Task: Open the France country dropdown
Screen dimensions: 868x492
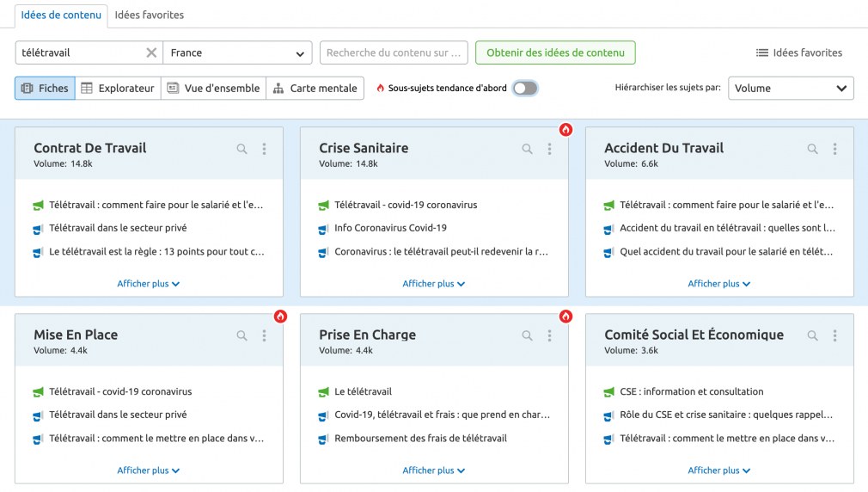Action: coord(237,52)
